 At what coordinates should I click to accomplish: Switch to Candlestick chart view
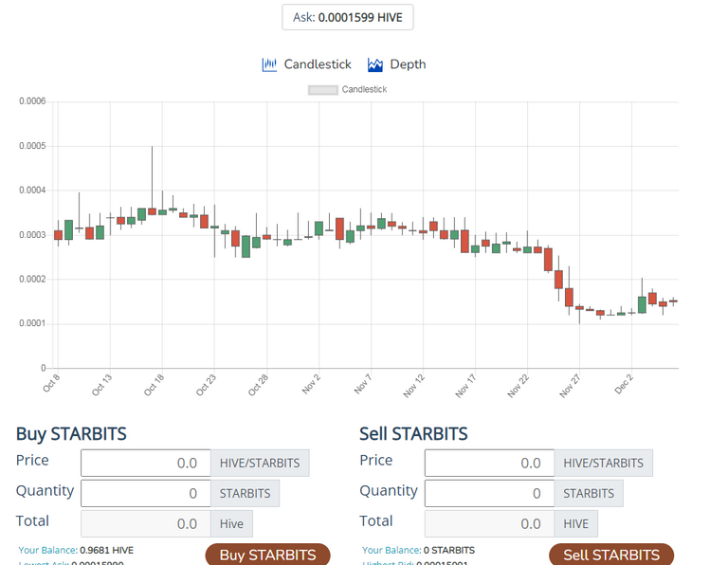[318, 64]
